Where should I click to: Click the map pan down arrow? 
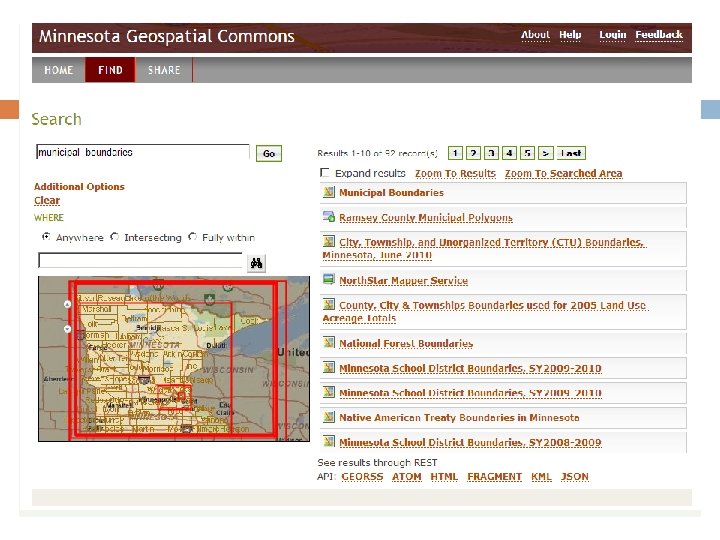click(68, 329)
